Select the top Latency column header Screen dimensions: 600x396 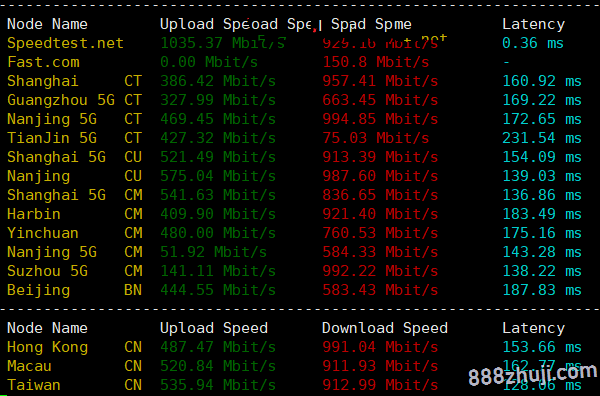[x=533, y=24]
